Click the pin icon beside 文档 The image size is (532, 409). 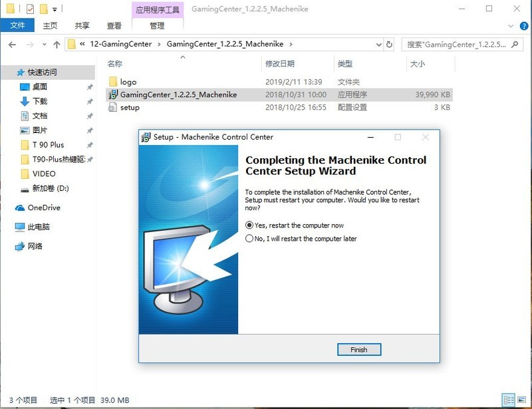(90, 116)
